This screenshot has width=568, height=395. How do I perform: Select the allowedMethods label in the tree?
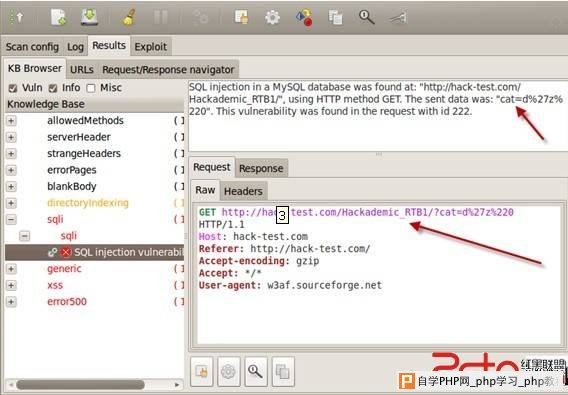pos(85,121)
